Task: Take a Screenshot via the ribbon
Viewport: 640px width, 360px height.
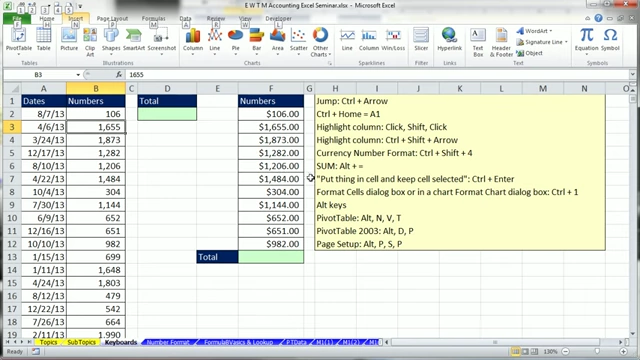Action: click(x=162, y=41)
